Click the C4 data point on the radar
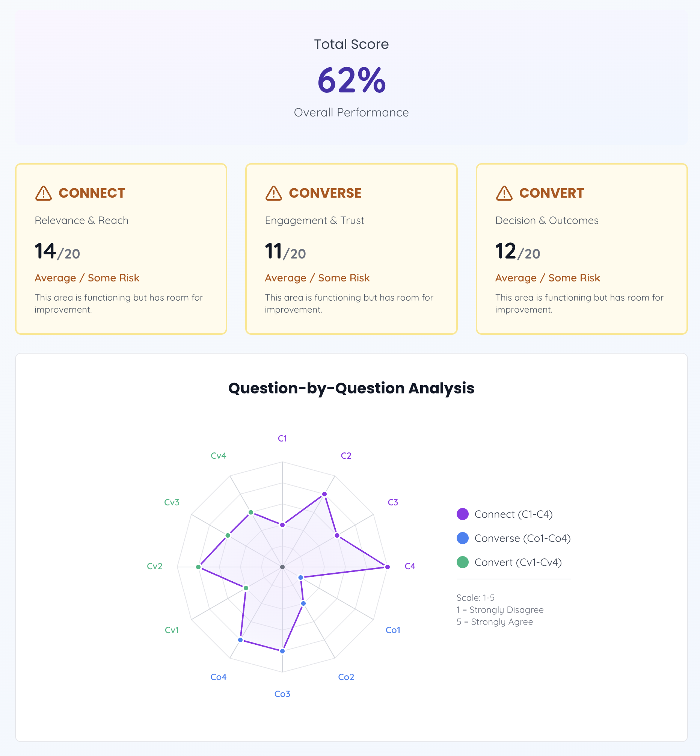 387,567
